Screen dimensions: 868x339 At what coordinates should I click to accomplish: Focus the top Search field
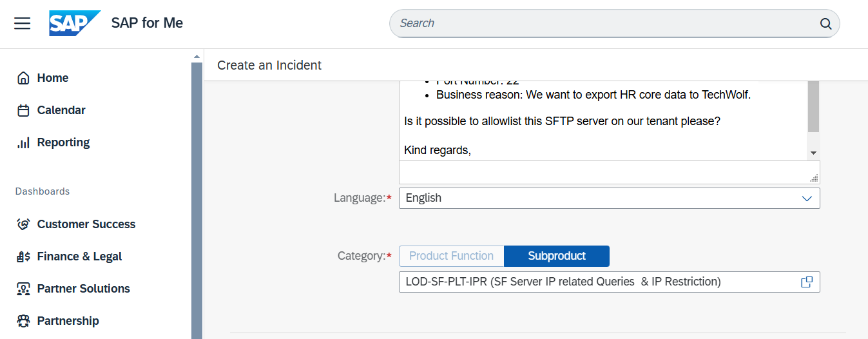tap(614, 23)
